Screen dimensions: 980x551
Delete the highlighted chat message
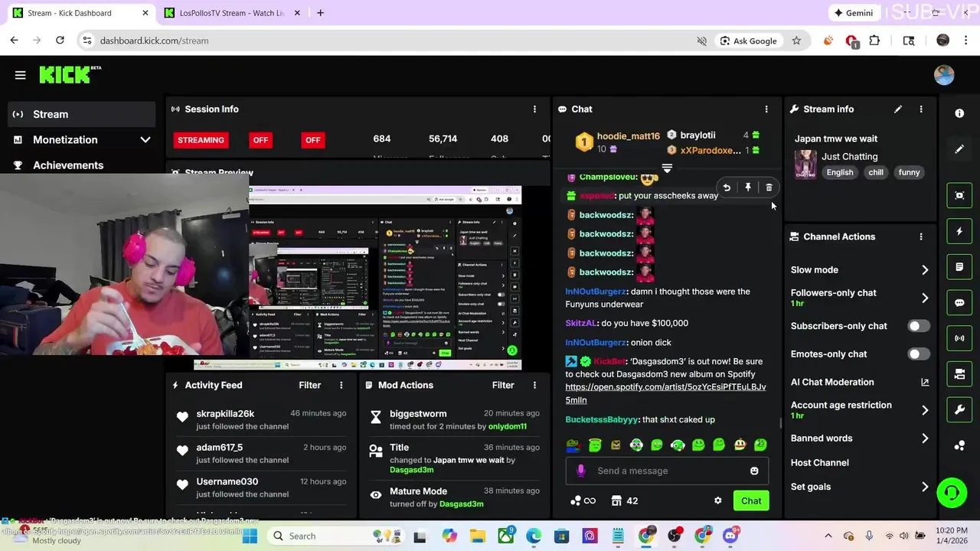point(769,187)
